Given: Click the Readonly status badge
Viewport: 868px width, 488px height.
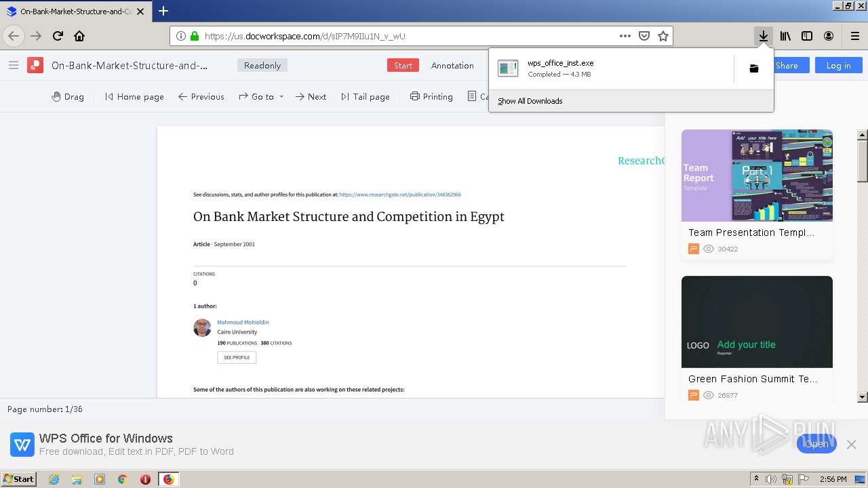Looking at the screenshot, I should (262, 65).
